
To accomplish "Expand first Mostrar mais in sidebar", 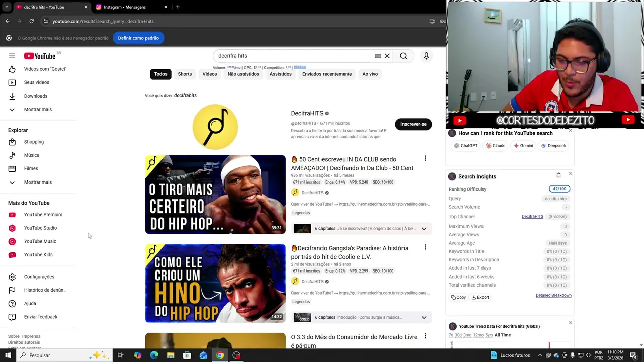I will [x=38, y=109].
